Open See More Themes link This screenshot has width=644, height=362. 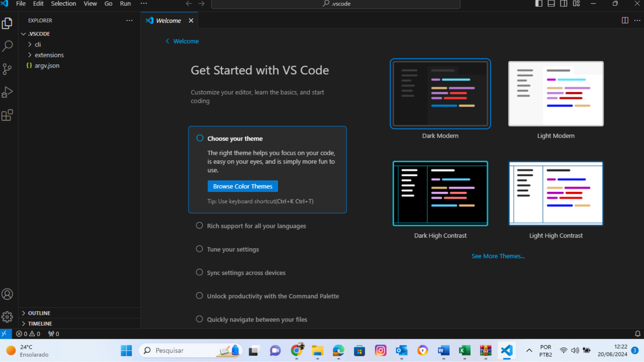(498, 256)
